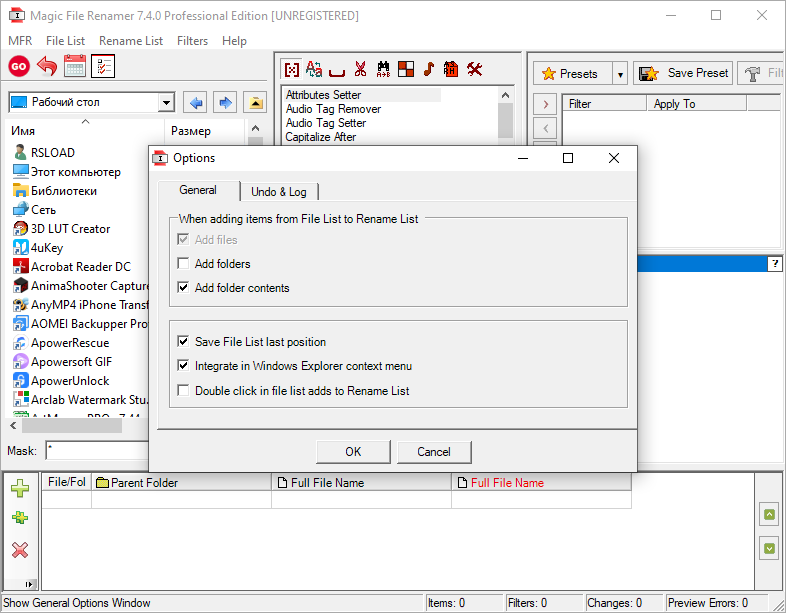Click Cancel in Options dialog
Image resolution: width=786 pixels, height=613 pixels.
pos(434,452)
